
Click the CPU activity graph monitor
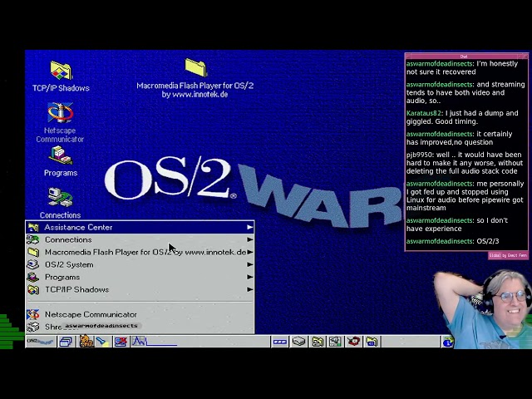(155, 342)
